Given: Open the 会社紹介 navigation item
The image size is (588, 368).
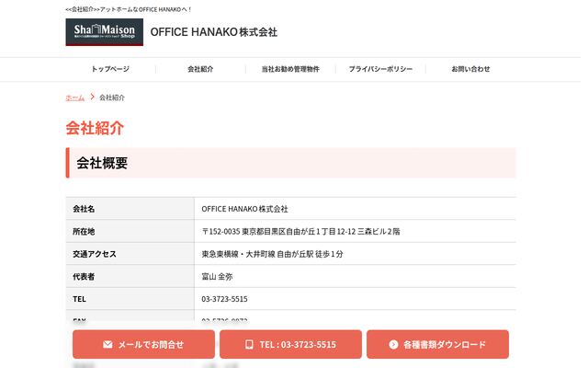Looking at the screenshot, I should (x=200, y=69).
